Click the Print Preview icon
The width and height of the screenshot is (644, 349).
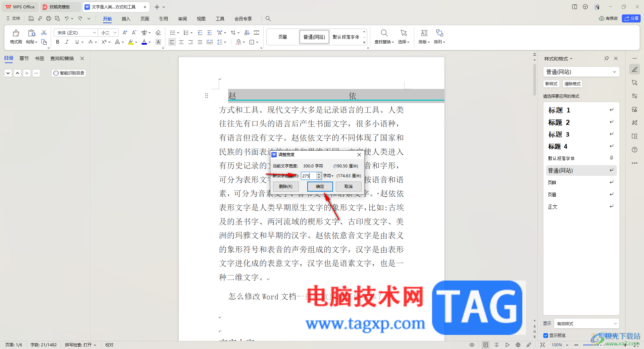pyautogui.click(x=57, y=18)
